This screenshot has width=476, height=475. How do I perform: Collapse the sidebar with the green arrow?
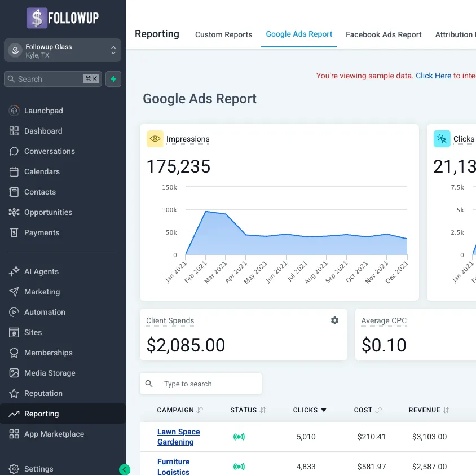(125, 470)
